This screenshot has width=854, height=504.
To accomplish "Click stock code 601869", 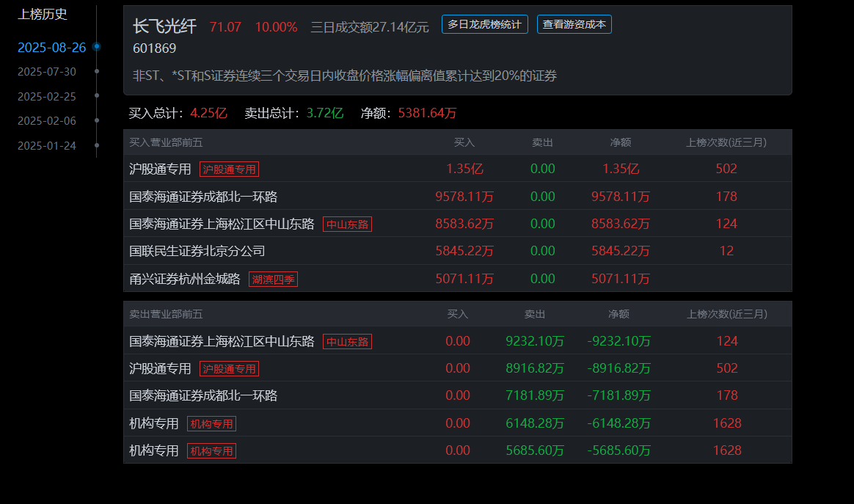I will tap(155, 48).
